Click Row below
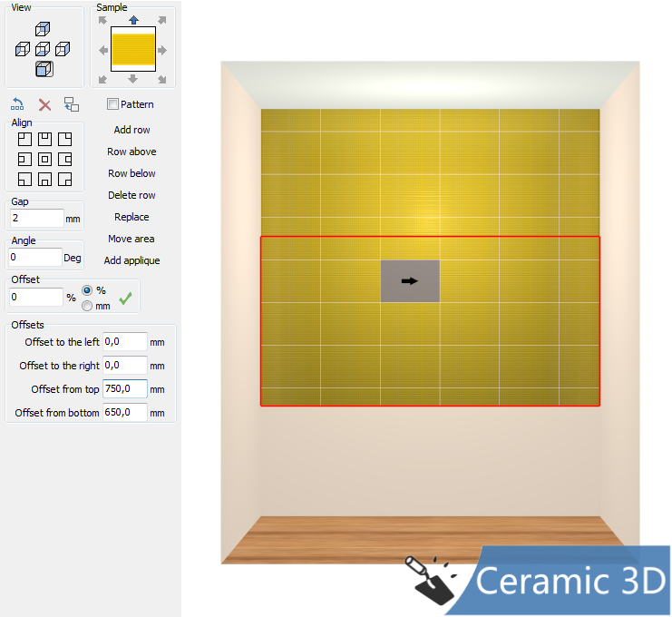Screen dimensions: 672x617 [131, 173]
